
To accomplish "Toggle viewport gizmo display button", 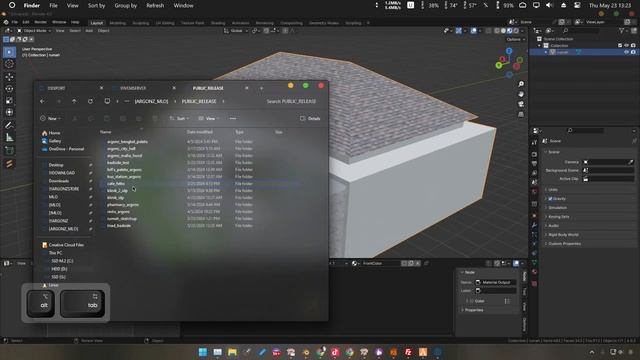I will 459,31.
